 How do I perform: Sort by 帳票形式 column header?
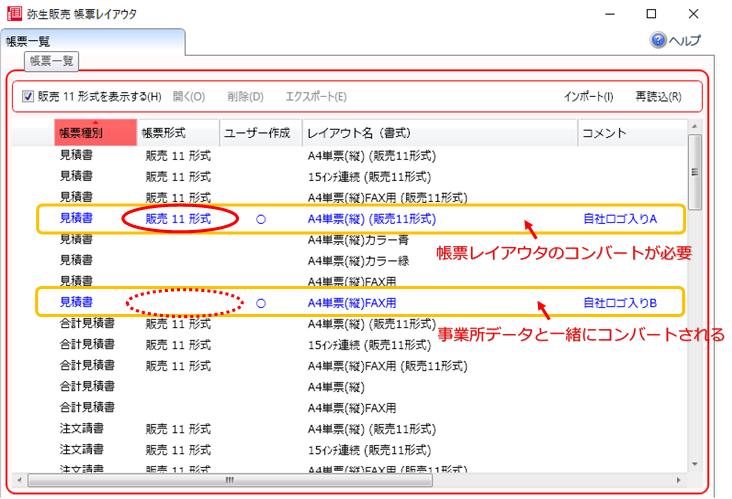tap(178, 133)
